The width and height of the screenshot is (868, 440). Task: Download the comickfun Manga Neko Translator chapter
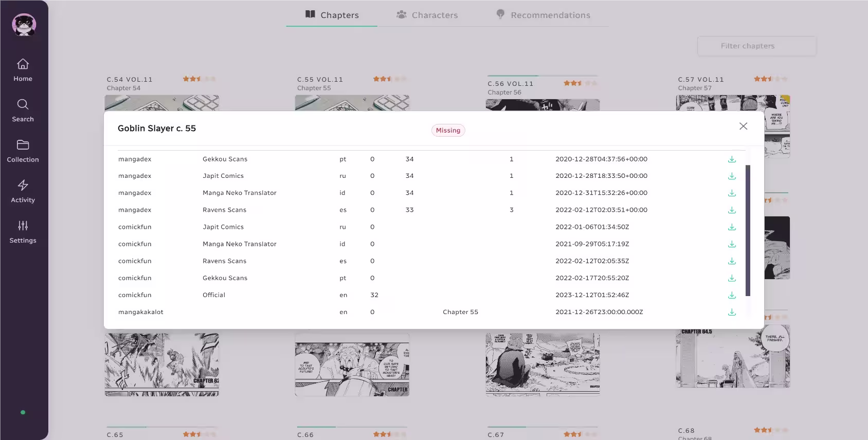pos(732,244)
